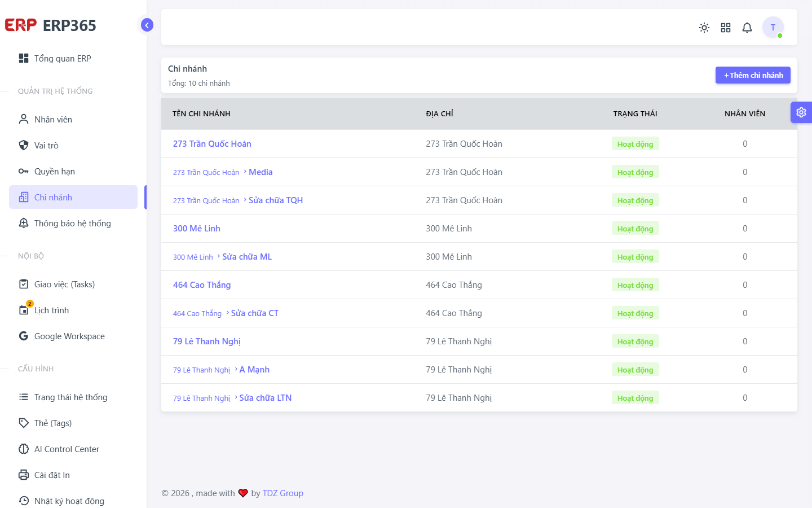The height and width of the screenshot is (508, 812).
Task: Open the settings gear tab at right edge
Action: pyautogui.click(x=801, y=112)
